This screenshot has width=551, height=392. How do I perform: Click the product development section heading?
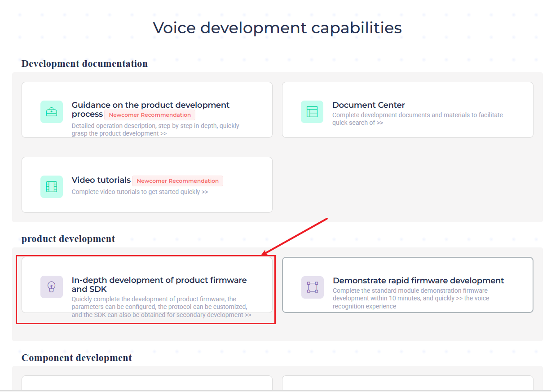point(68,239)
